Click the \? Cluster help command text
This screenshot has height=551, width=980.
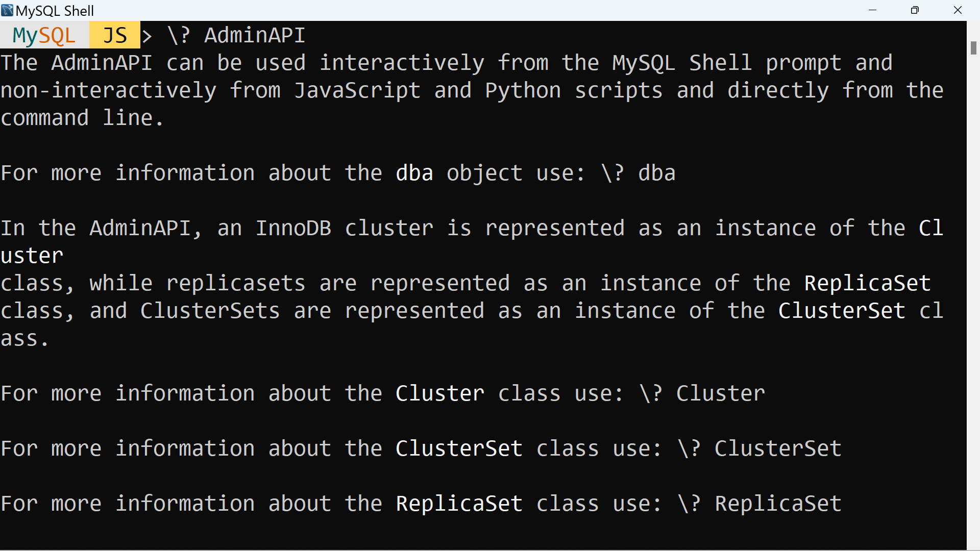click(702, 393)
